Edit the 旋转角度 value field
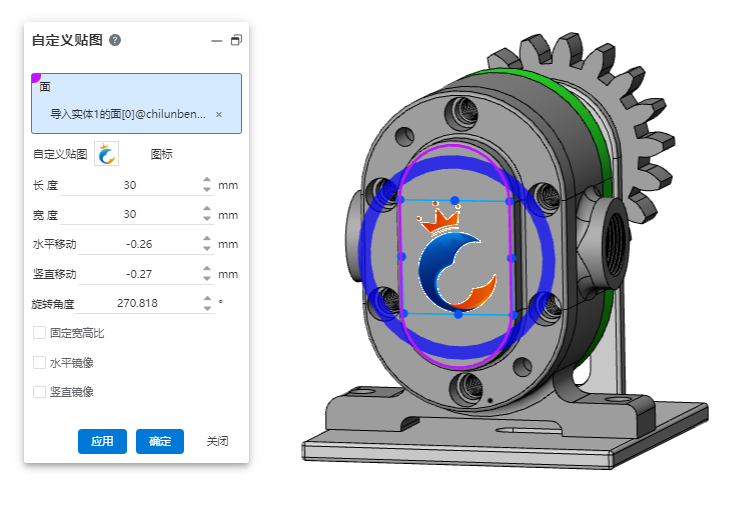Image resolution: width=741 pixels, height=508 pixels. [138, 303]
